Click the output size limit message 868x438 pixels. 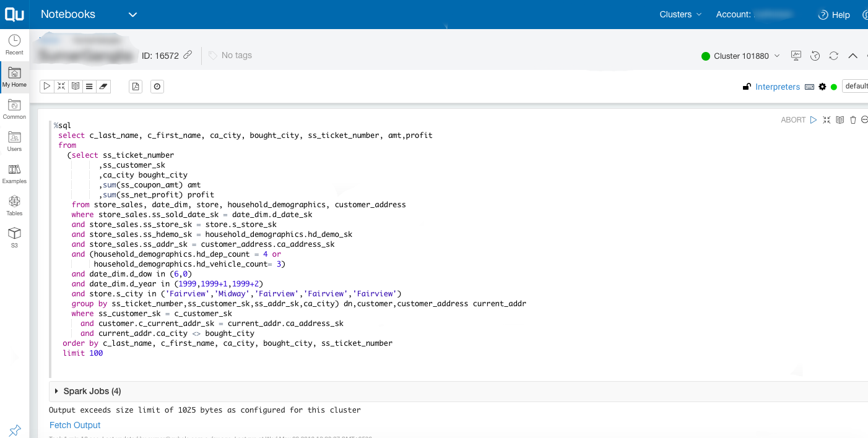[205, 410]
